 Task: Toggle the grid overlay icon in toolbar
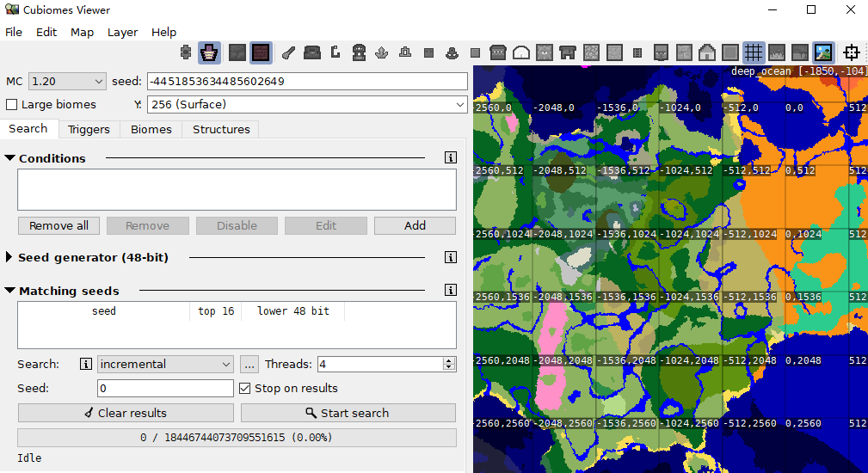pyautogui.click(x=754, y=52)
